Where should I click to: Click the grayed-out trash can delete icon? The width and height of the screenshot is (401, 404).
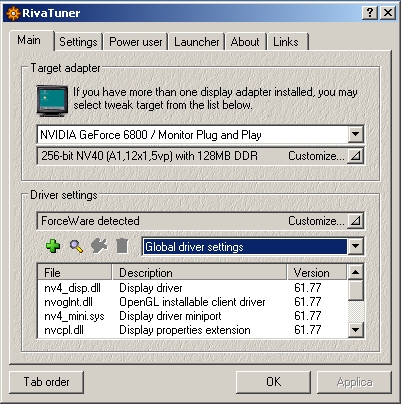click(122, 247)
